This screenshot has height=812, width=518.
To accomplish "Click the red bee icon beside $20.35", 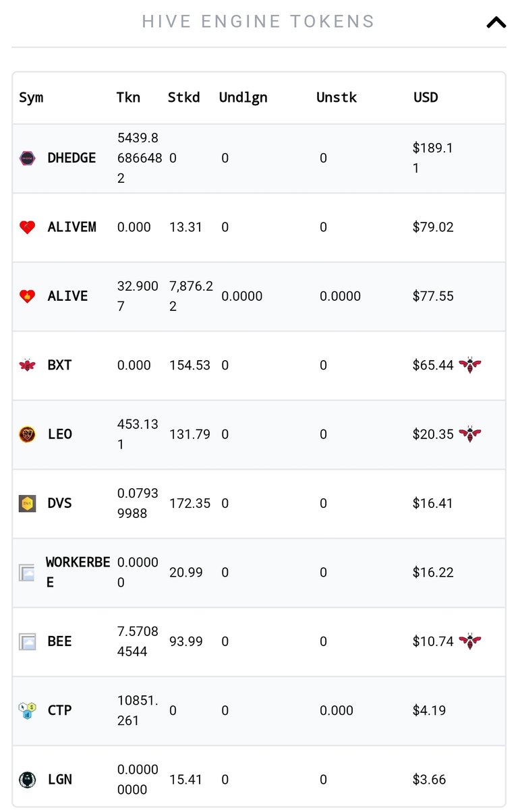I will (x=469, y=434).
